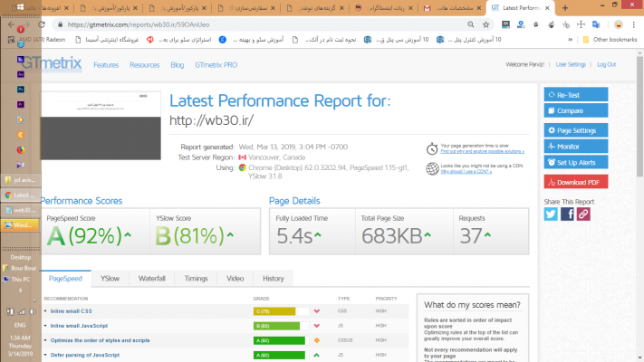Open GTmetrix PRO link
The width and height of the screenshot is (644, 362).
tap(216, 65)
